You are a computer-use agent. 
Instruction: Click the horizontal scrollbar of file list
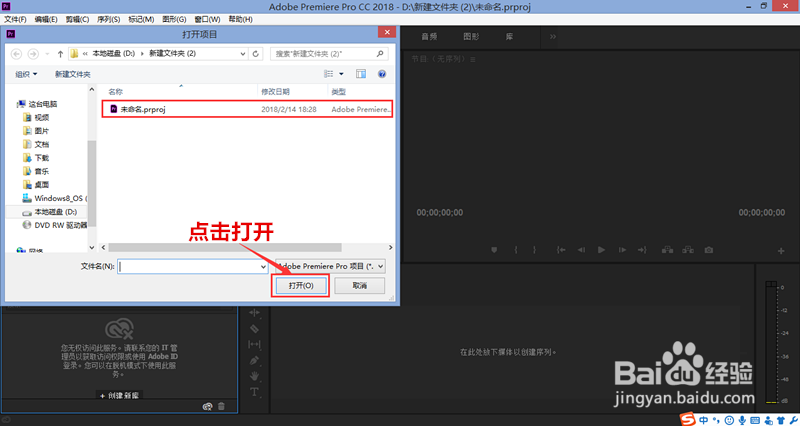point(225,247)
